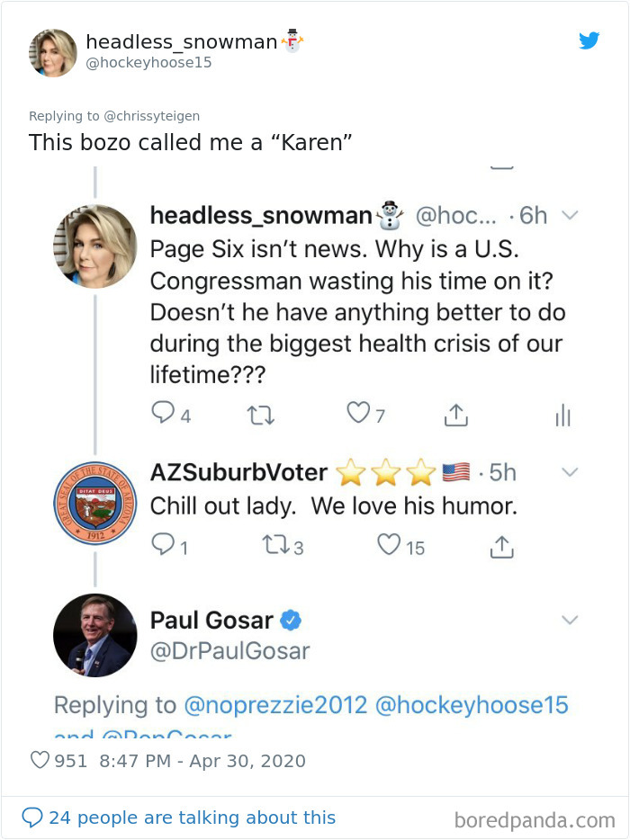Screen dimensions: 630x840
Task: Open the 8:47 PM - Apr 30, 2020 timestamp
Action: tap(202, 761)
